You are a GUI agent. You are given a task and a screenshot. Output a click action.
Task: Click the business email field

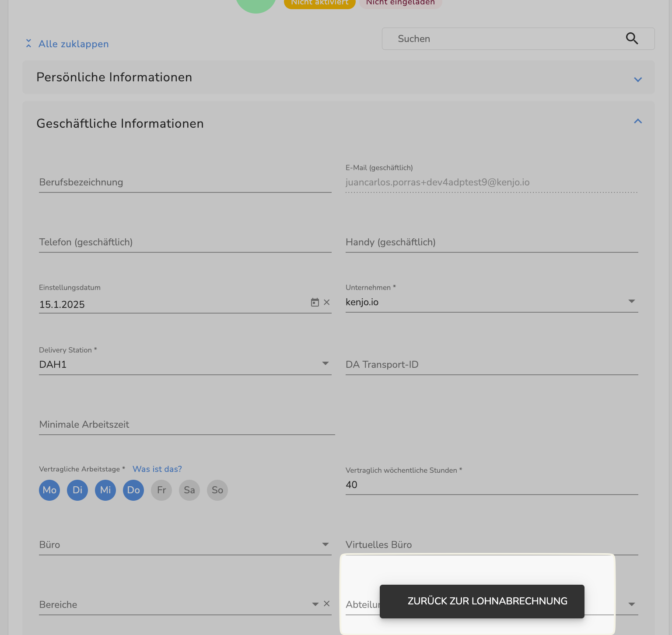click(492, 182)
